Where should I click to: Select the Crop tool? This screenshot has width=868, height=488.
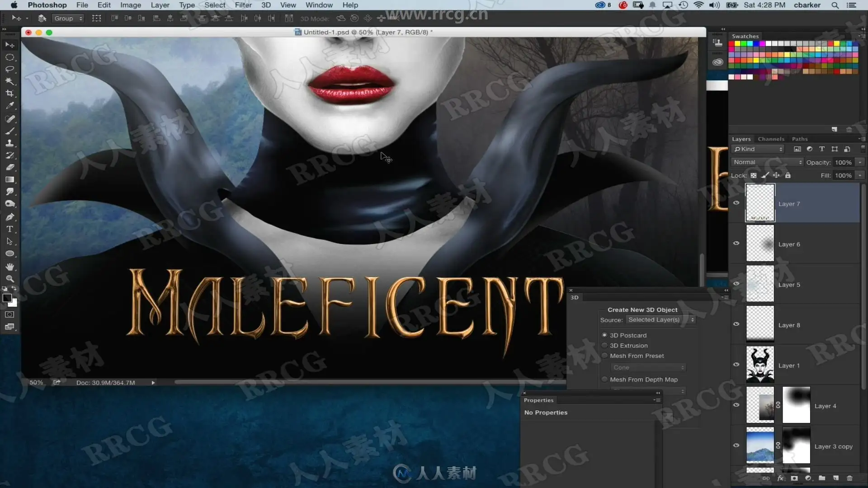9,94
